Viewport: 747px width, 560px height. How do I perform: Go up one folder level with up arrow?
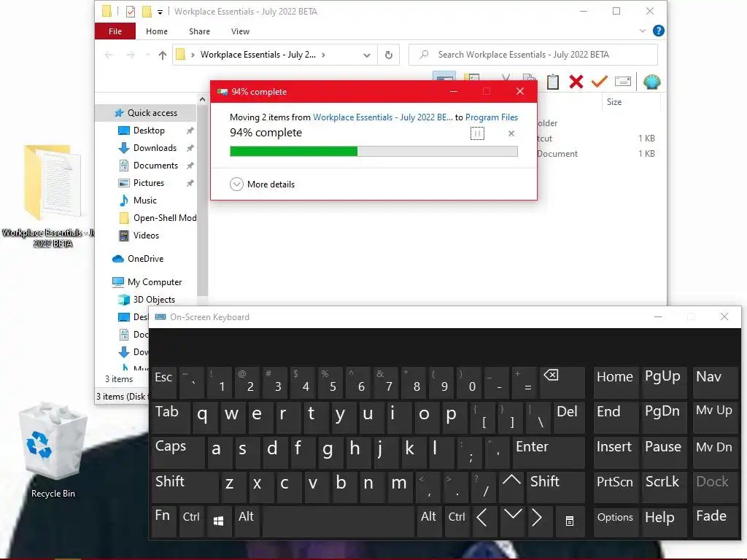(x=163, y=55)
